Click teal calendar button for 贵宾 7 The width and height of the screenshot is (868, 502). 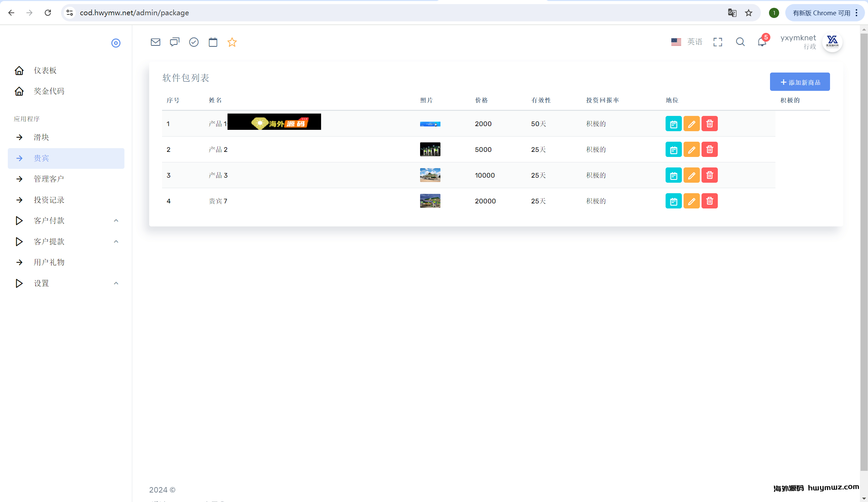[x=673, y=201]
